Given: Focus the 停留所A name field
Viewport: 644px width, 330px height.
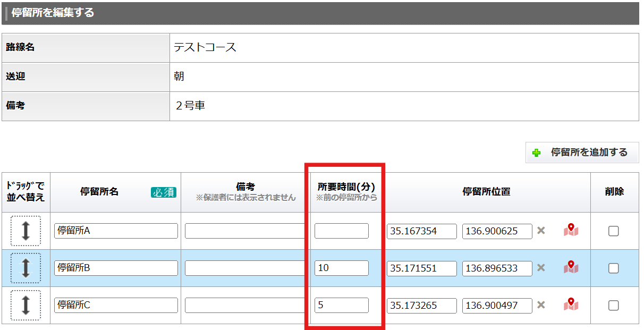Looking at the screenshot, I should click(x=116, y=231).
